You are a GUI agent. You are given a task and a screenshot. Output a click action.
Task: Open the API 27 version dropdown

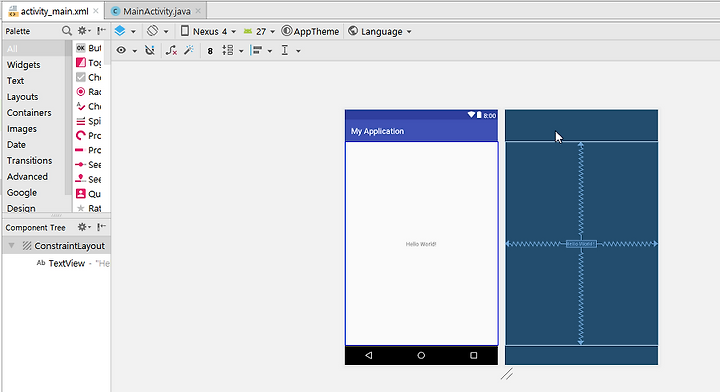coord(259,31)
